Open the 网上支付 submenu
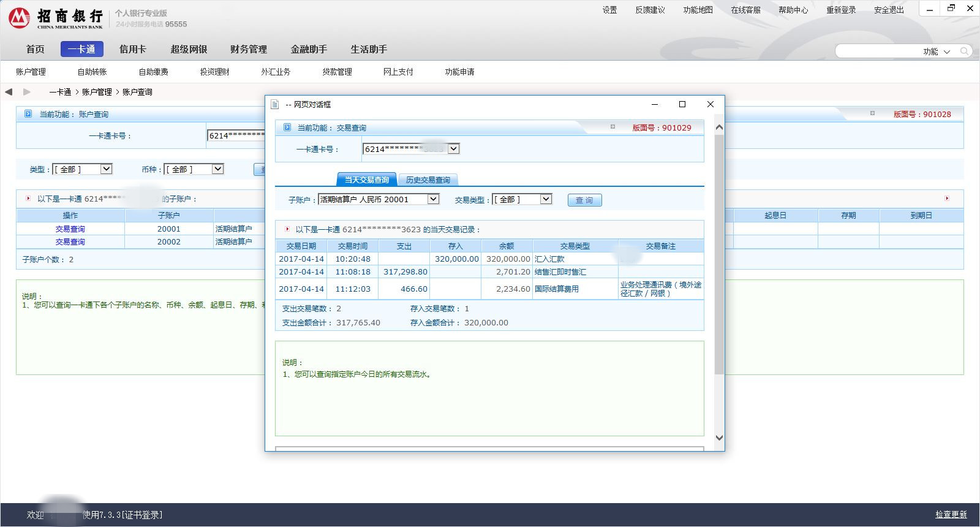980x527 pixels. pos(398,72)
